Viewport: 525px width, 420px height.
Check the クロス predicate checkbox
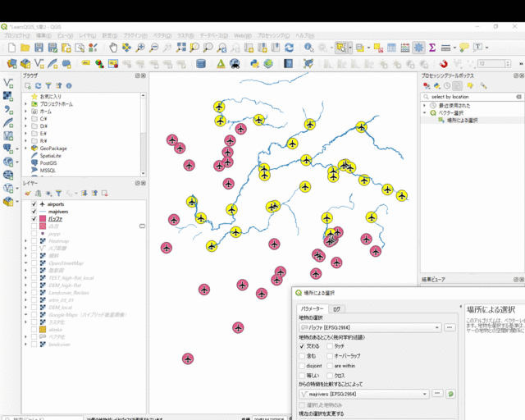(330, 376)
